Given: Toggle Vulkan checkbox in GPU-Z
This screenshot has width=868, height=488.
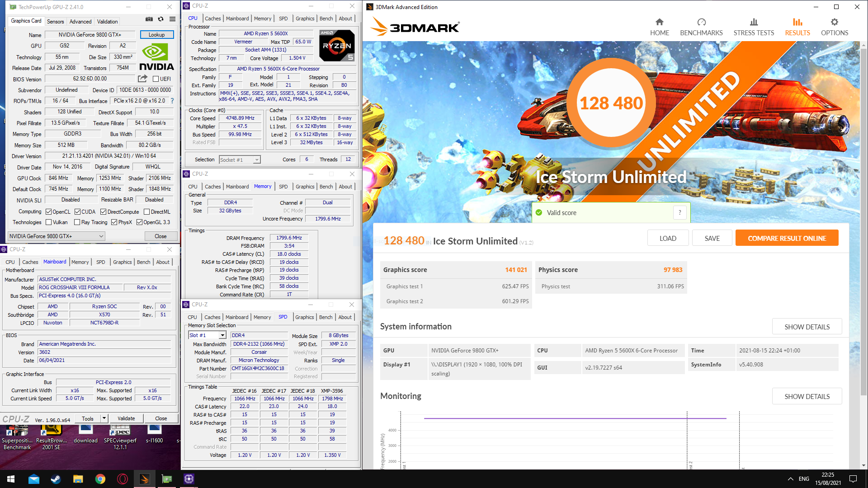Looking at the screenshot, I should 49,222.
